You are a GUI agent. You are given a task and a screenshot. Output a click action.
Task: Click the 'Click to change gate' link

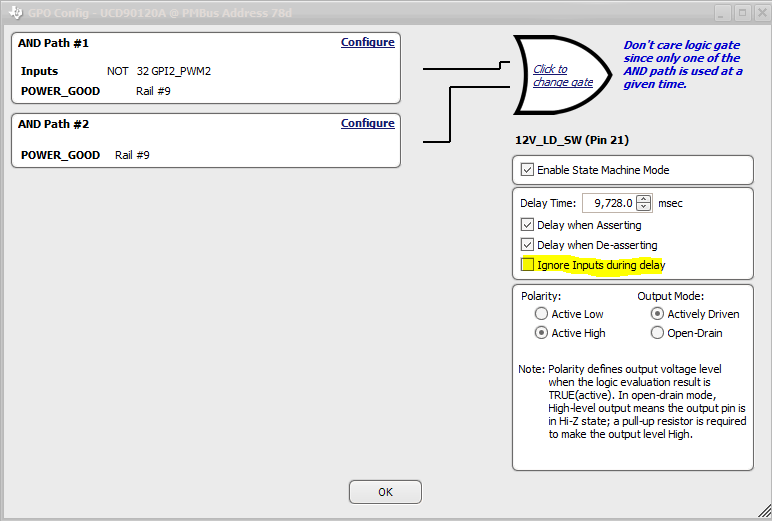(563, 75)
